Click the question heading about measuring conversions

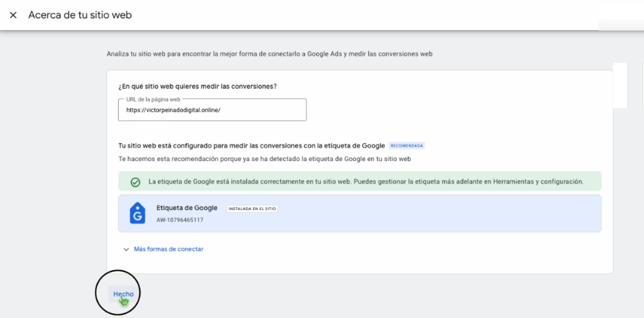pos(197,86)
